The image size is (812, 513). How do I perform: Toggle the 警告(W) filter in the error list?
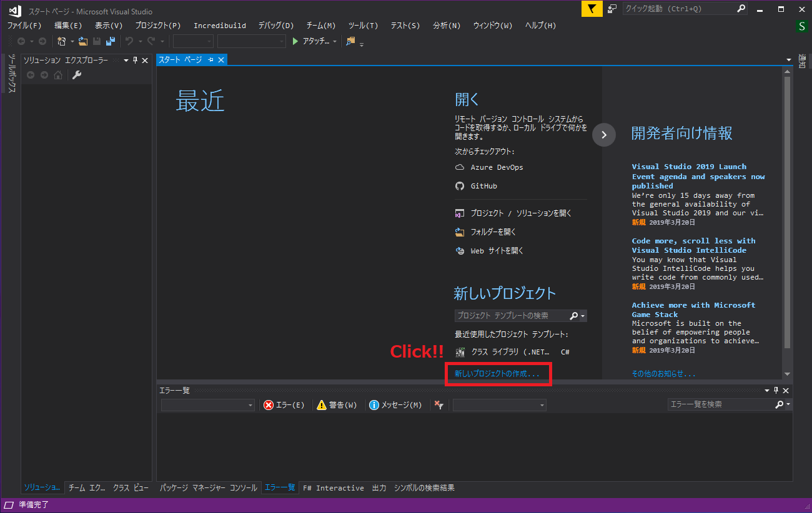click(337, 404)
